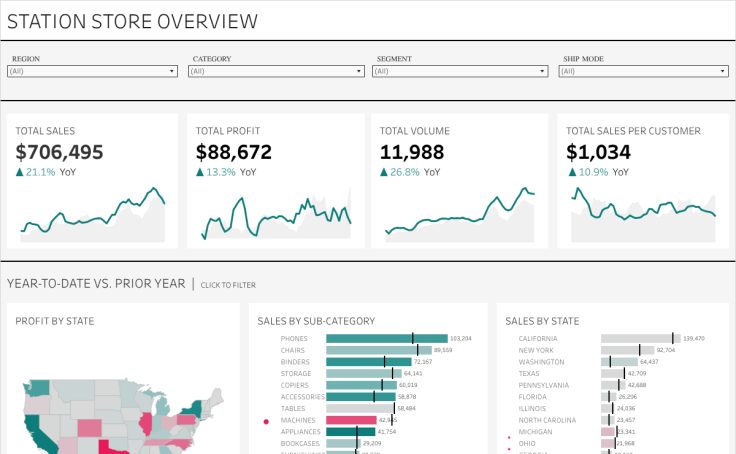736x454 pixels.
Task: Click the $706,495 Total Sales value
Action: coord(60,152)
